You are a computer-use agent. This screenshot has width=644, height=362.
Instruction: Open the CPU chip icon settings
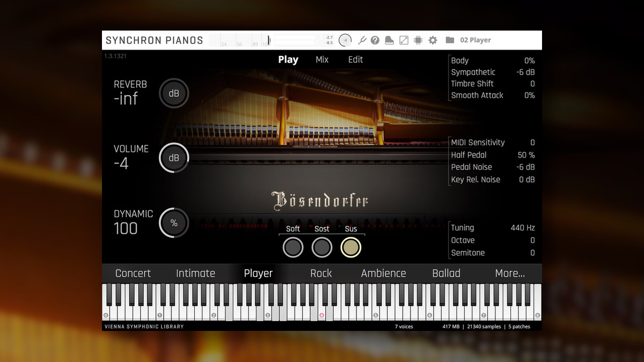click(418, 40)
